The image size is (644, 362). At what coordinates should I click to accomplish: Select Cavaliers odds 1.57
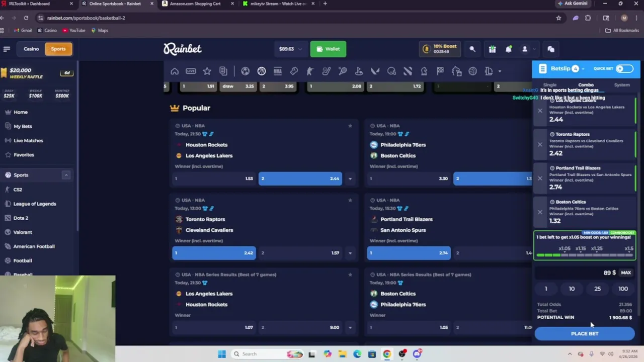[300, 253]
